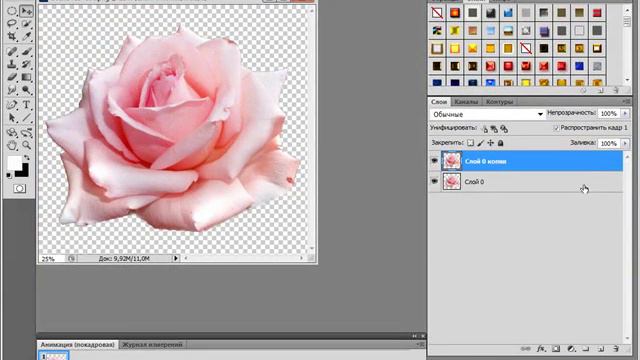Click the foreground color swatch
640x360 pixels.
pos(14,163)
